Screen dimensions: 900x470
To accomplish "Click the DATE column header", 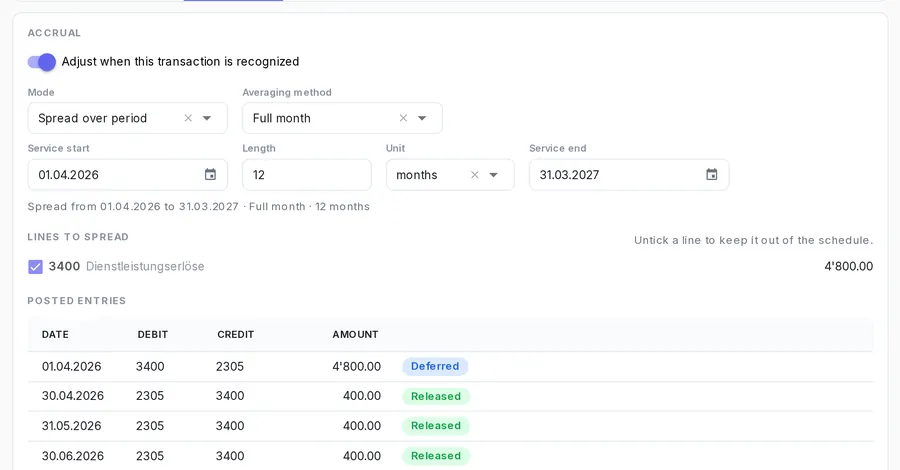I will pos(55,335).
